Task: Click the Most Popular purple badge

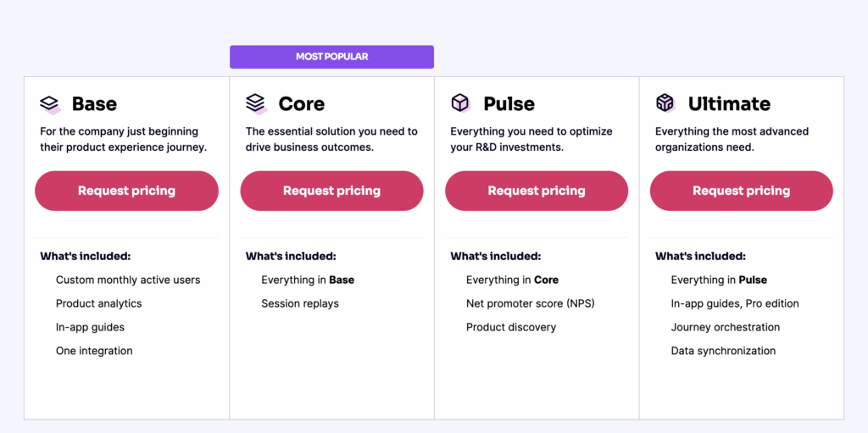Action: [331, 57]
